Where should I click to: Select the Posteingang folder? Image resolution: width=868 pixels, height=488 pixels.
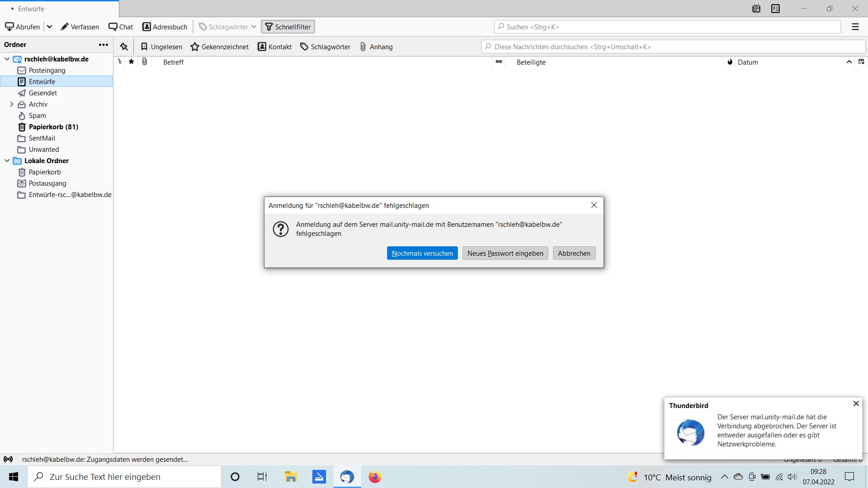[x=47, y=70]
